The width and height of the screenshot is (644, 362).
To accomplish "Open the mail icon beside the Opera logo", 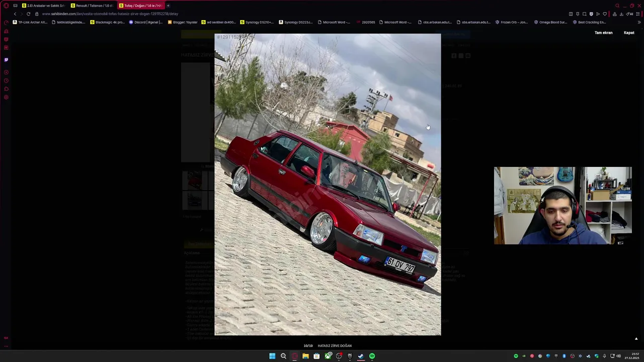I will coord(15,6).
